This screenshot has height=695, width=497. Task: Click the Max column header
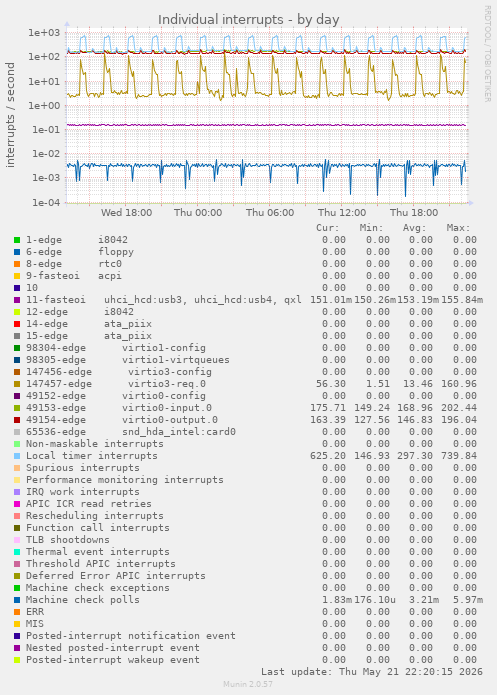(x=458, y=228)
